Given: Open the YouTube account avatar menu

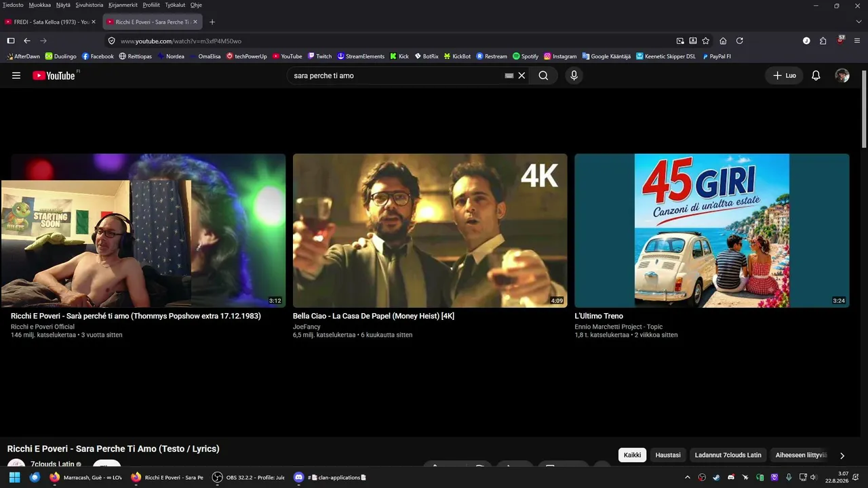Looking at the screenshot, I should pos(842,76).
